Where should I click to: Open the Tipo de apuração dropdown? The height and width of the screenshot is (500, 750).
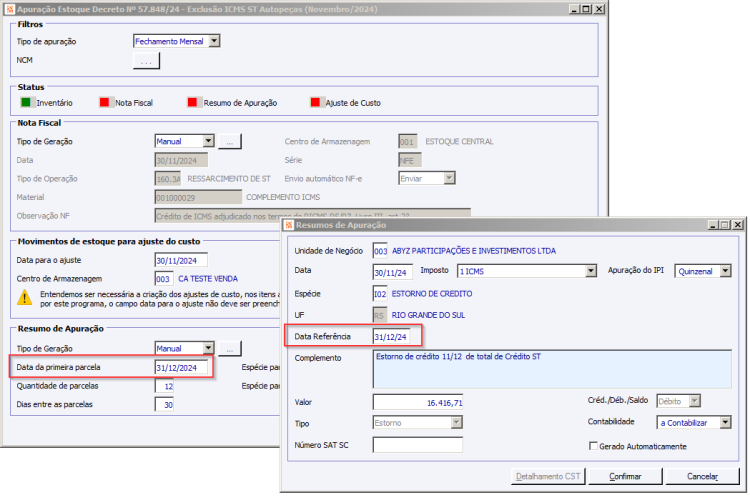click(215, 41)
